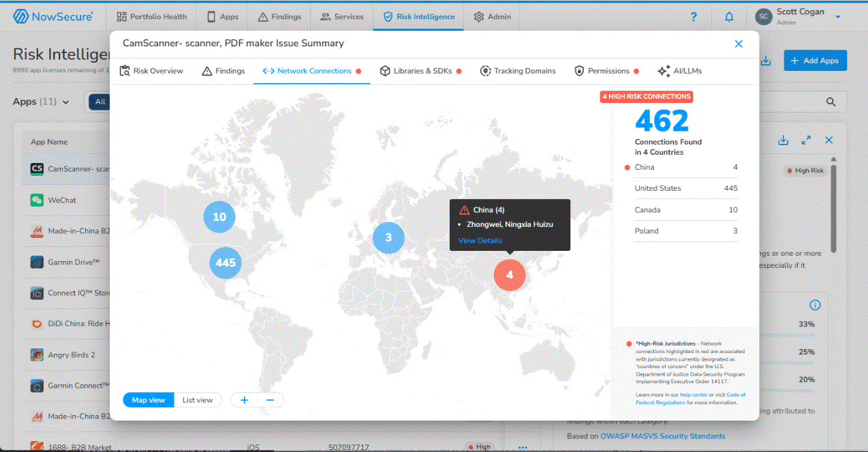Switch to Libraries & SDKs tab

420,71
